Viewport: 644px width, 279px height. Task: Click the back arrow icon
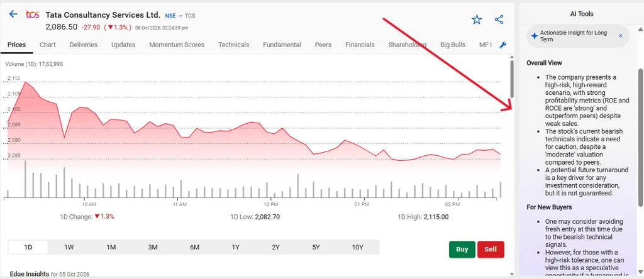13,14
